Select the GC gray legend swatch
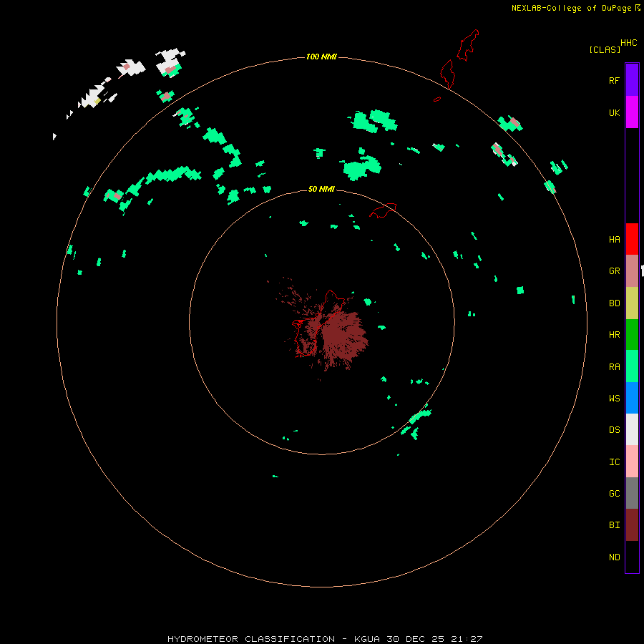644x644 pixels. click(x=632, y=493)
